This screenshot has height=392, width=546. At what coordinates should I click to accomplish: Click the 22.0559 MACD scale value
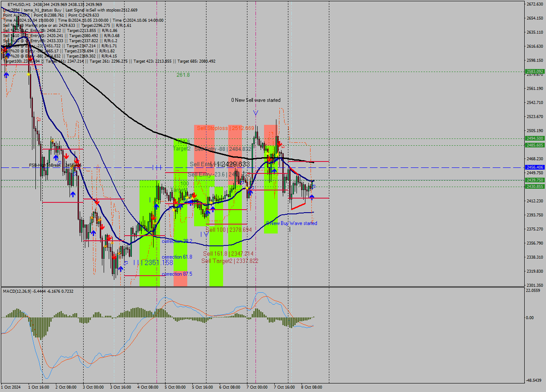[533, 291]
